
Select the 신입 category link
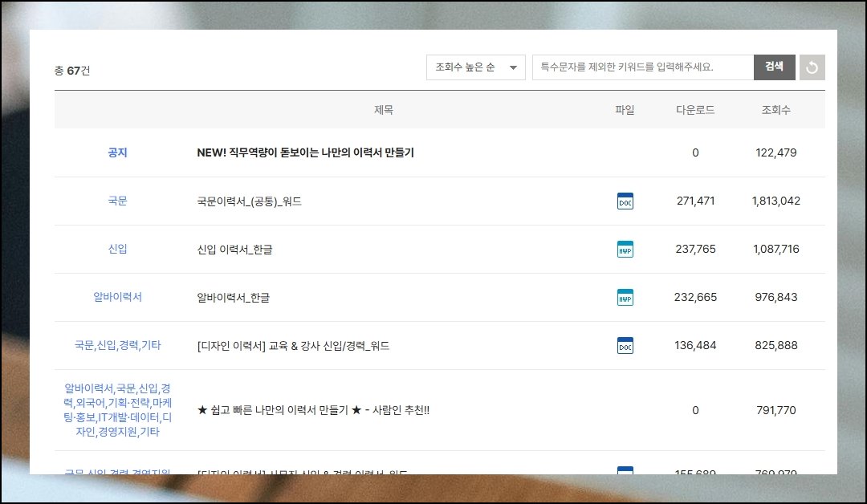tap(117, 249)
